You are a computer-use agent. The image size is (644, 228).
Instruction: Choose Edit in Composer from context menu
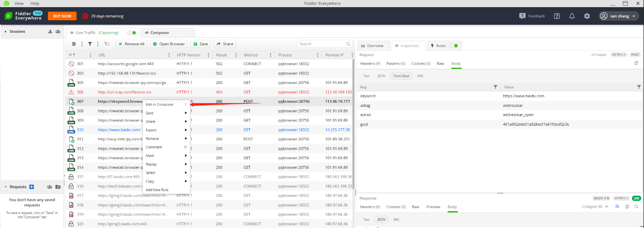pyautogui.click(x=166, y=105)
